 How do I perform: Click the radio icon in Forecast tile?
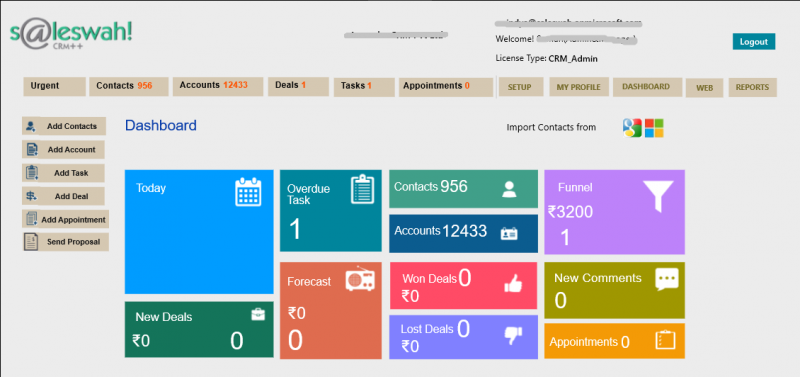point(360,279)
